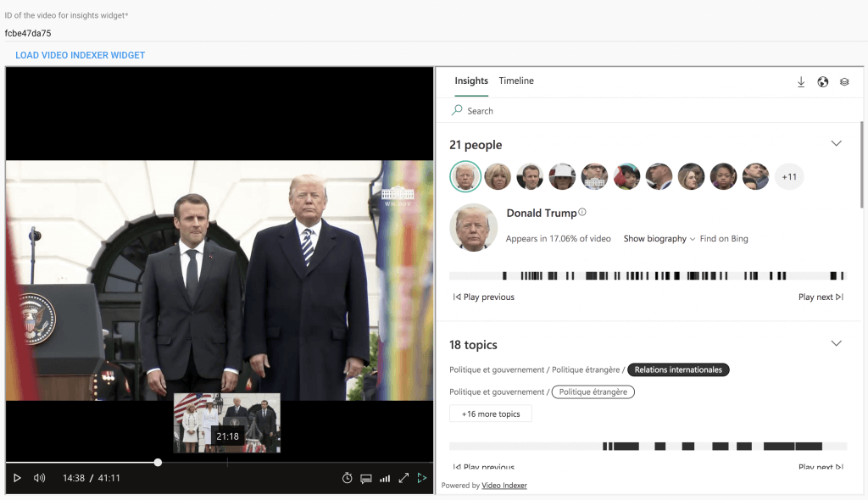Click info icon next to Donald Trump
The height and width of the screenshot is (500, 868).
[x=582, y=212]
